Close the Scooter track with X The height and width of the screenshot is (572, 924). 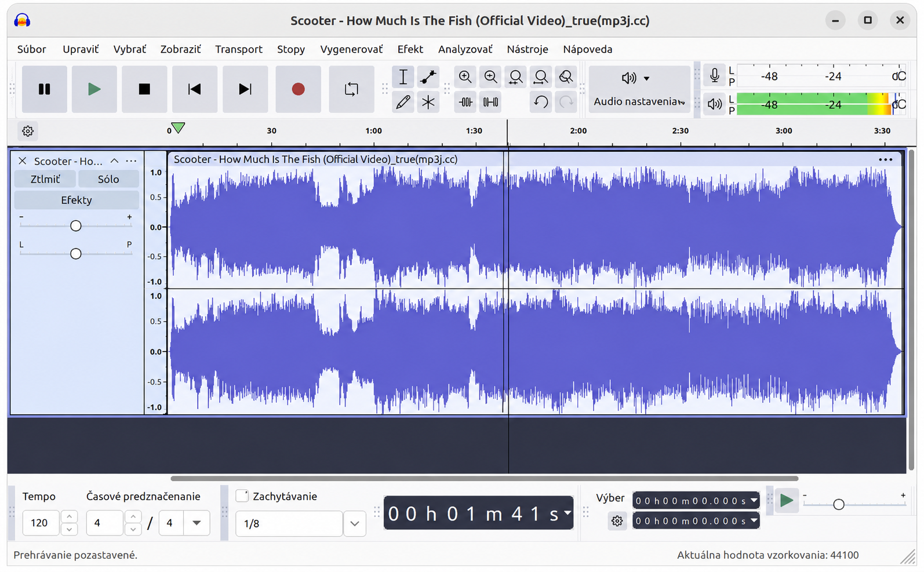pyautogui.click(x=23, y=161)
